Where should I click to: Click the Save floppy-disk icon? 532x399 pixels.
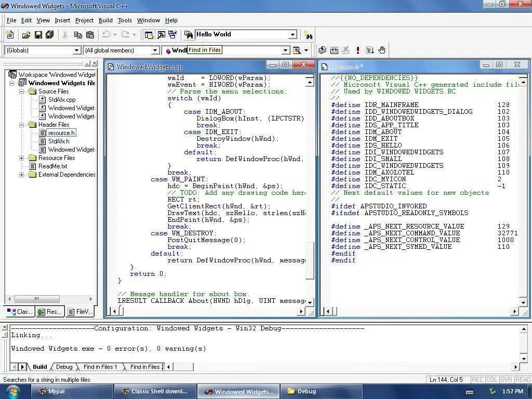click(38, 35)
